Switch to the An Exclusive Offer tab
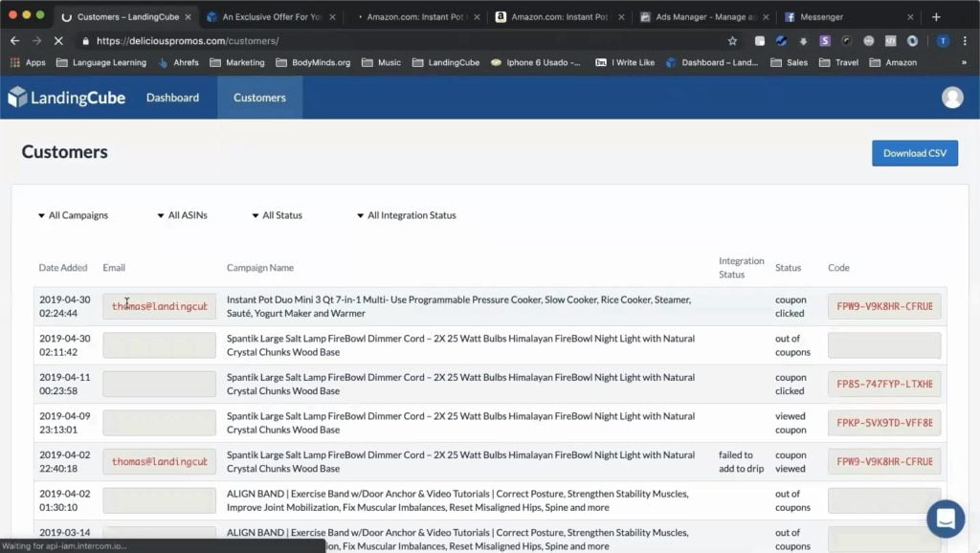 pyautogui.click(x=272, y=17)
